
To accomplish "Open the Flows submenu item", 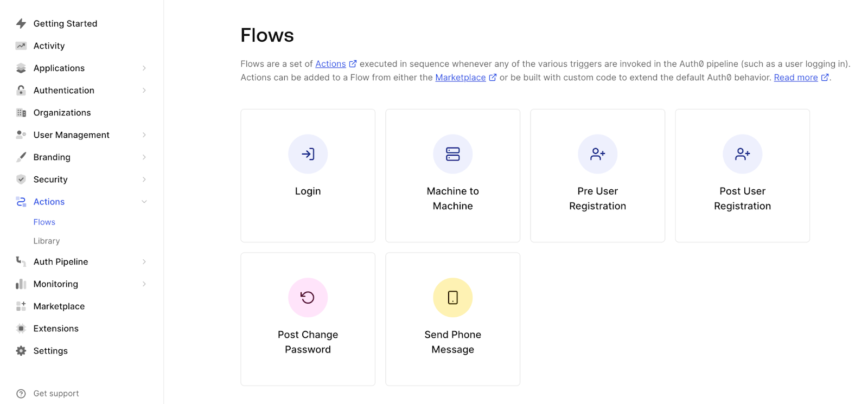I will click(x=44, y=222).
